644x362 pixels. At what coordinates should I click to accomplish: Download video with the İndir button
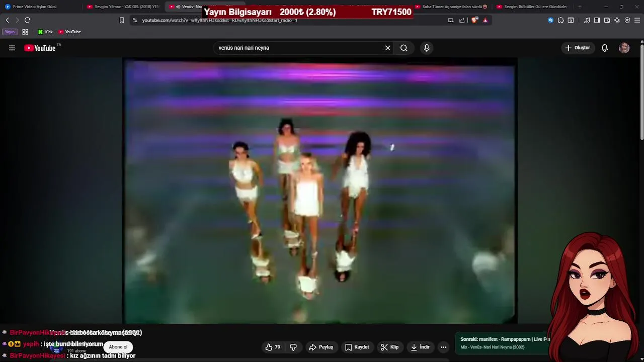coord(420,347)
